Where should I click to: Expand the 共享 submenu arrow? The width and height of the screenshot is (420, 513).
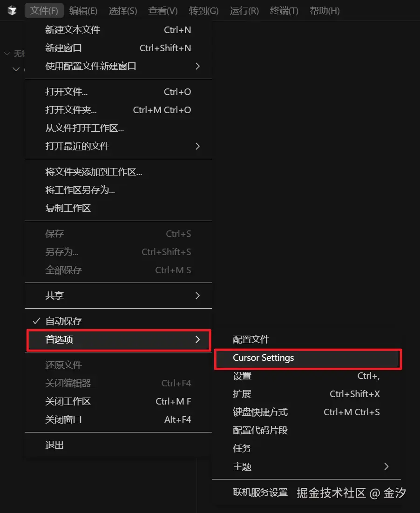(x=197, y=296)
